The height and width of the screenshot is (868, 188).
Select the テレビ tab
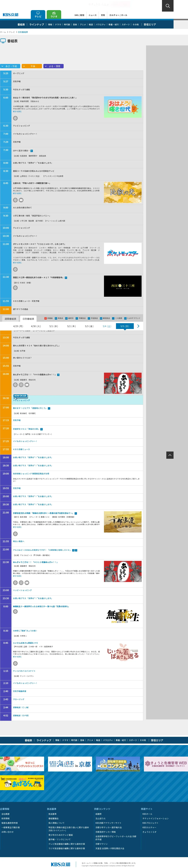pyautogui.click(x=38, y=14)
